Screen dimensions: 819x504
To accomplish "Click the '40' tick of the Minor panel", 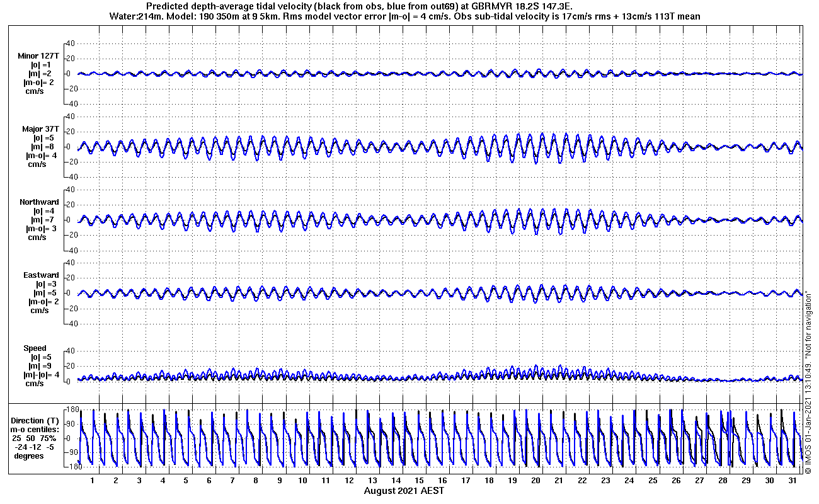I will click(71, 43).
